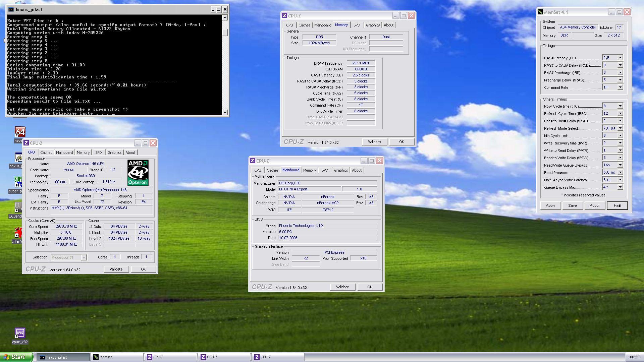
Task: Switch to Memset in the taskbar
Action: [117, 357]
